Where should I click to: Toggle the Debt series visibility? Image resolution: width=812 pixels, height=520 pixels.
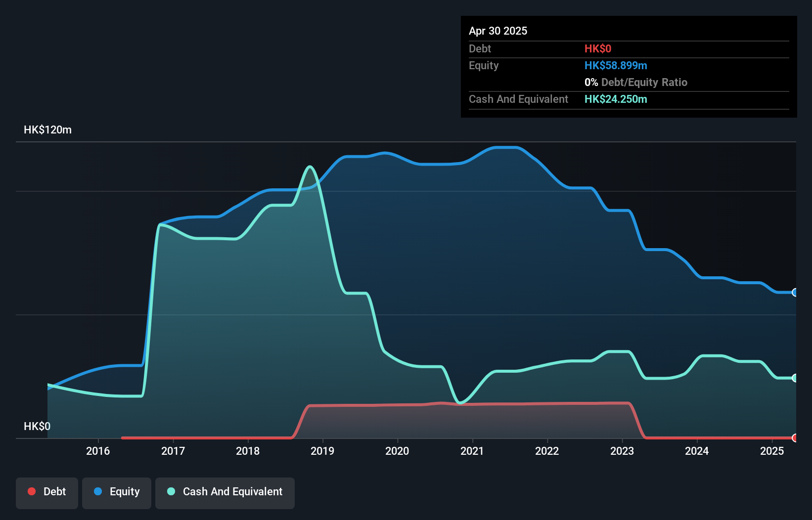[x=47, y=492]
